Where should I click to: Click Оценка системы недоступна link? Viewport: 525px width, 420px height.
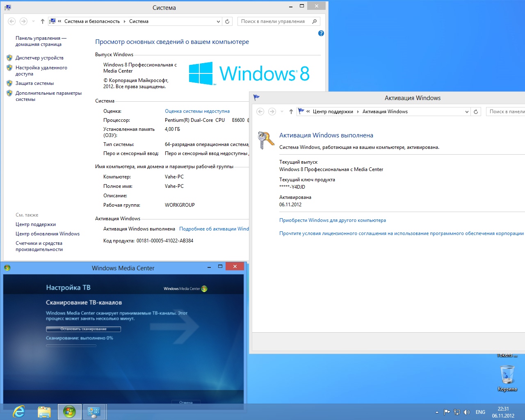coord(197,111)
